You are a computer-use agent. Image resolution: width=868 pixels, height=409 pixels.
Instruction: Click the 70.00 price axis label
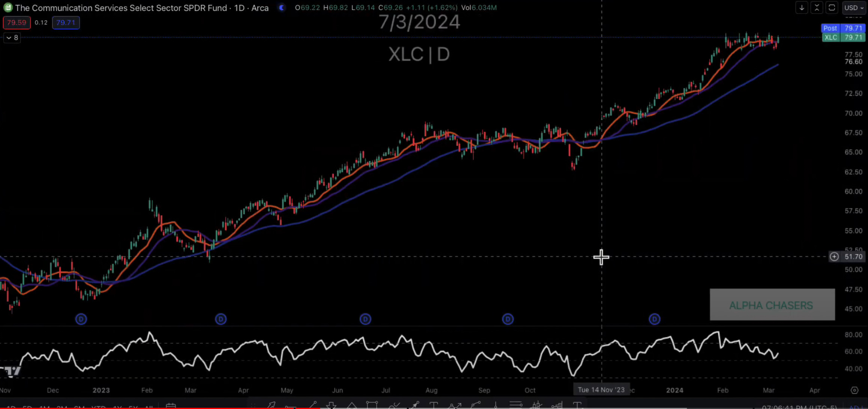coord(853,113)
